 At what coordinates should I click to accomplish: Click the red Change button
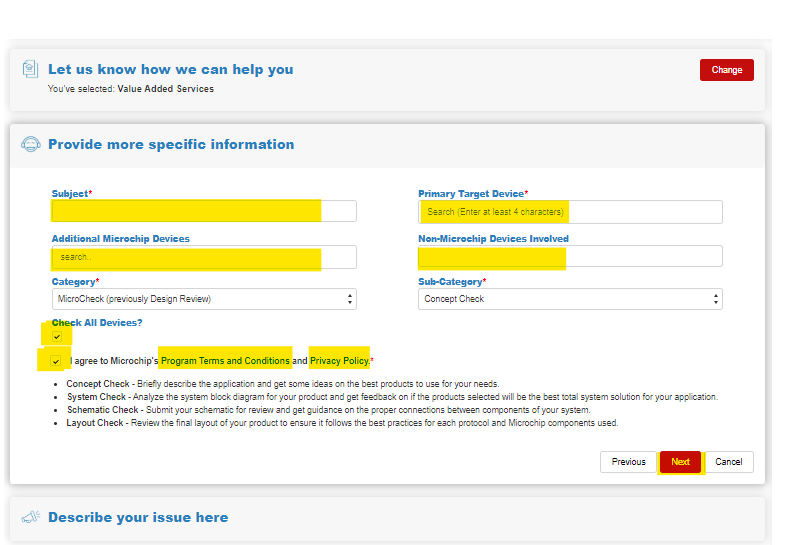click(727, 70)
